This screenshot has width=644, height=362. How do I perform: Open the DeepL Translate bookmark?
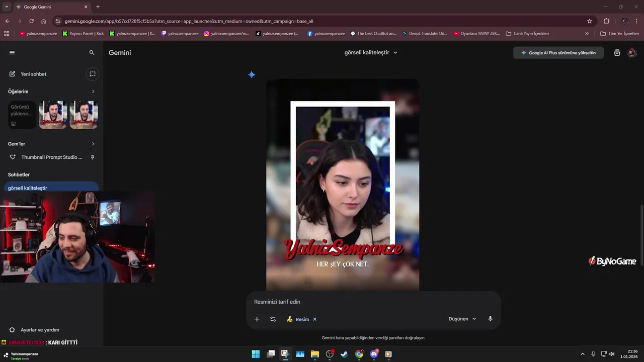coord(425,34)
